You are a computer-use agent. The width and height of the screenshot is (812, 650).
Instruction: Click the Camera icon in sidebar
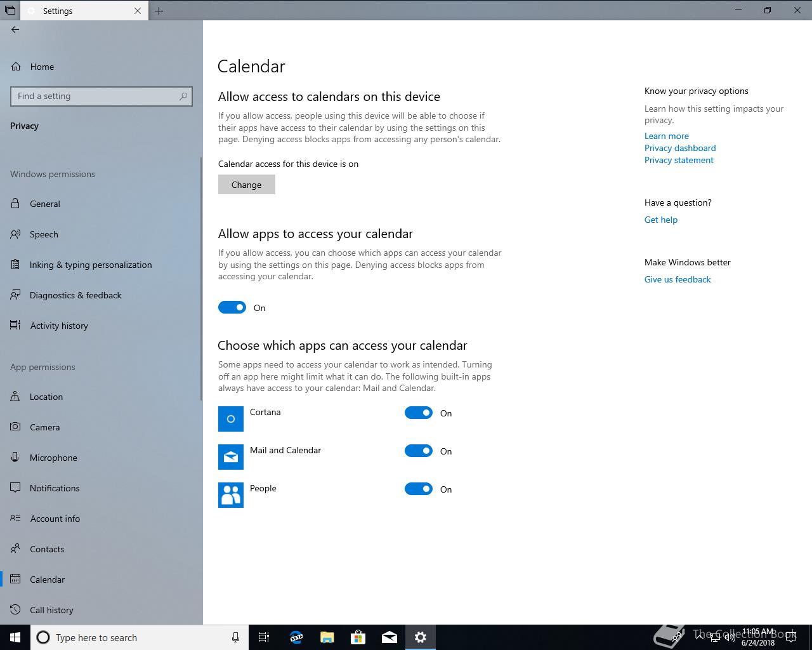[x=15, y=427]
